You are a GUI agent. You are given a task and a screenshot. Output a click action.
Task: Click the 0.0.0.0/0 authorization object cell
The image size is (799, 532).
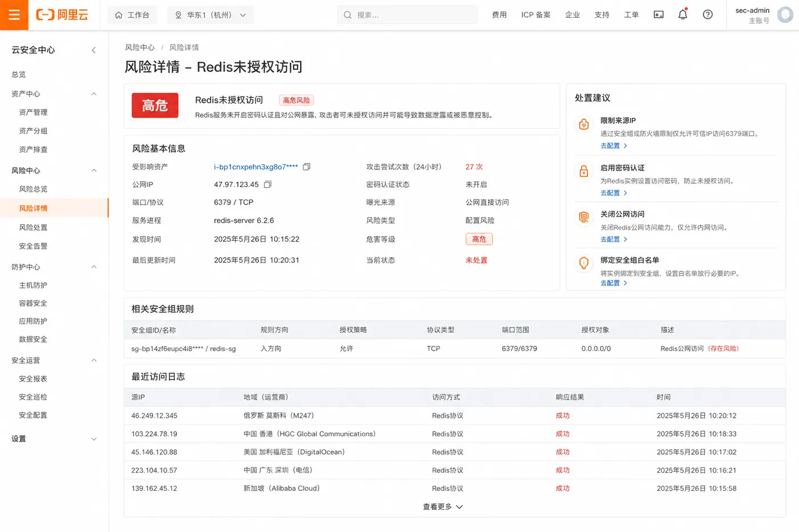(596, 349)
